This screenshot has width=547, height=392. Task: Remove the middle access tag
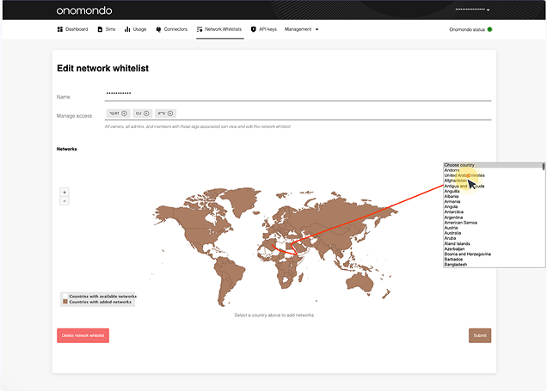pyautogui.click(x=146, y=113)
